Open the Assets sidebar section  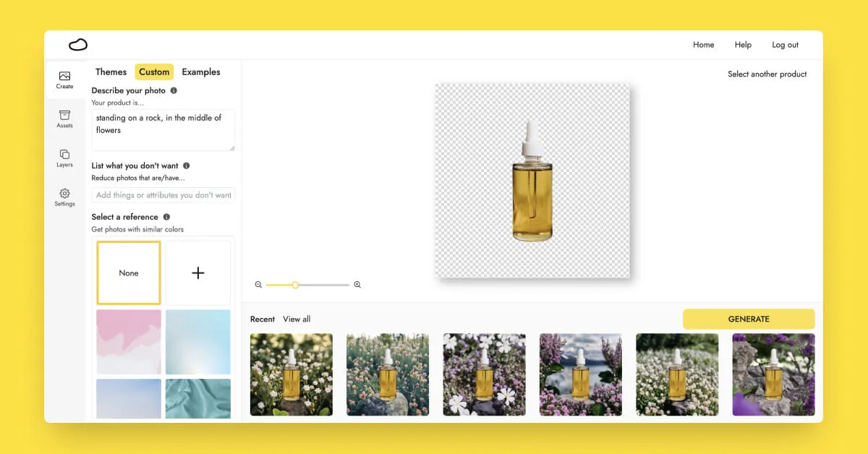(x=64, y=119)
